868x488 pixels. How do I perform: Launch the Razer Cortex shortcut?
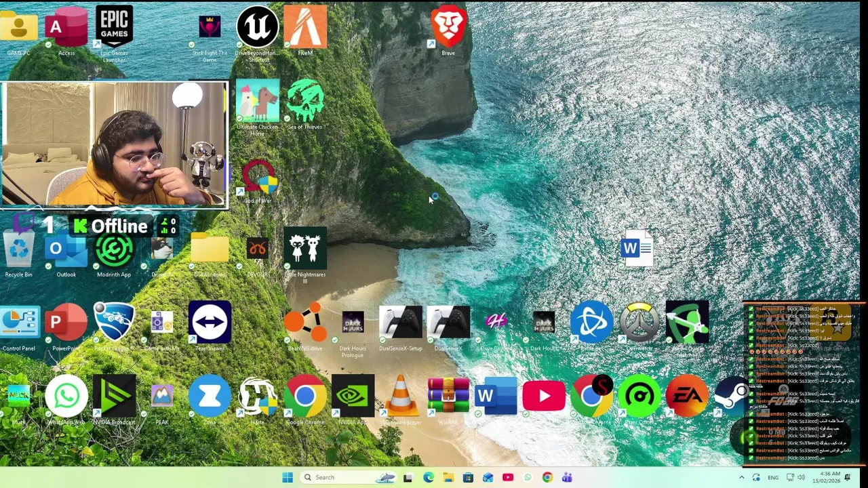(639, 396)
